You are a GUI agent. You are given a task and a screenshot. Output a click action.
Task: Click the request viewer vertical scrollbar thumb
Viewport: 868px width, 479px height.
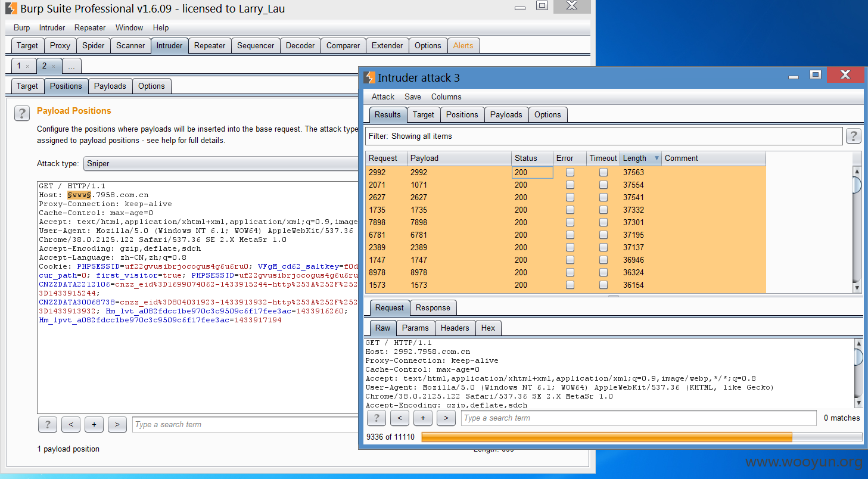click(858, 356)
